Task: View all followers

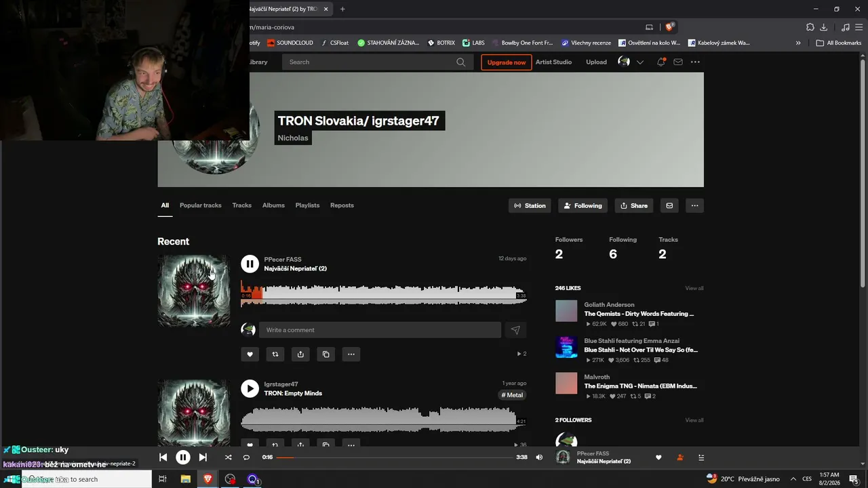Action: (694, 420)
